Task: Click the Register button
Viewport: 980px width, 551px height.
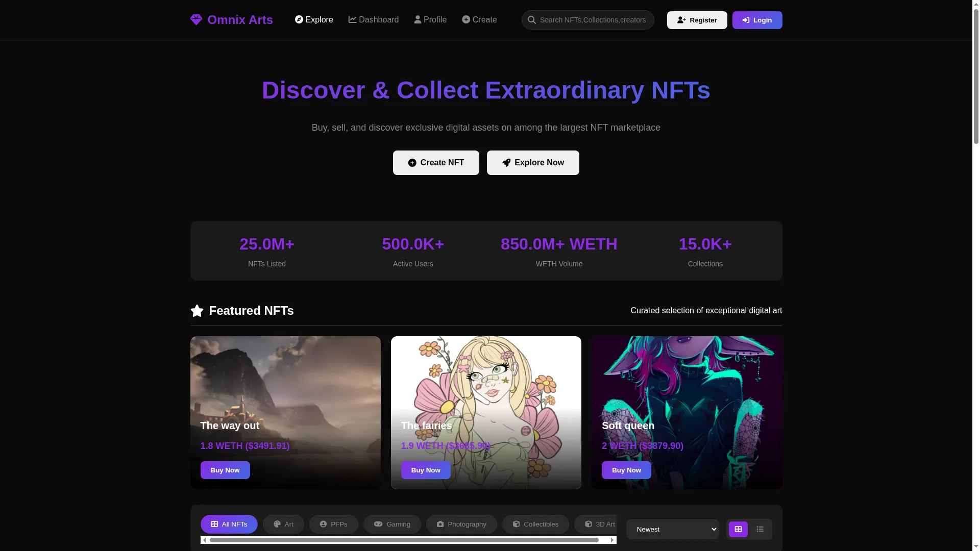Action: click(697, 20)
